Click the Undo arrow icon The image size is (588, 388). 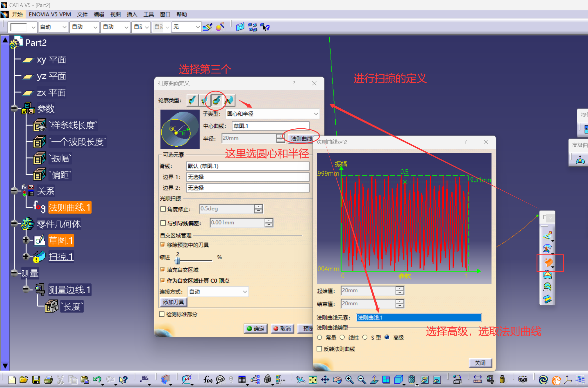pos(97,380)
